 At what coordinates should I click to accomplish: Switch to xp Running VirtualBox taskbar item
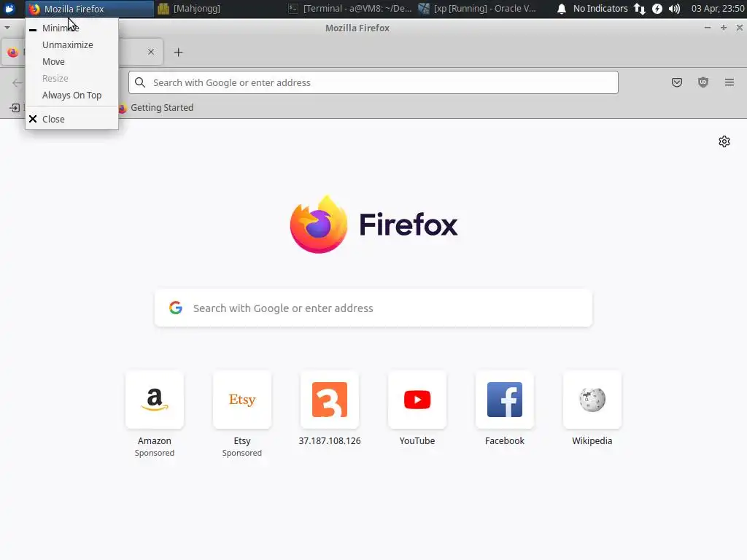(x=478, y=9)
